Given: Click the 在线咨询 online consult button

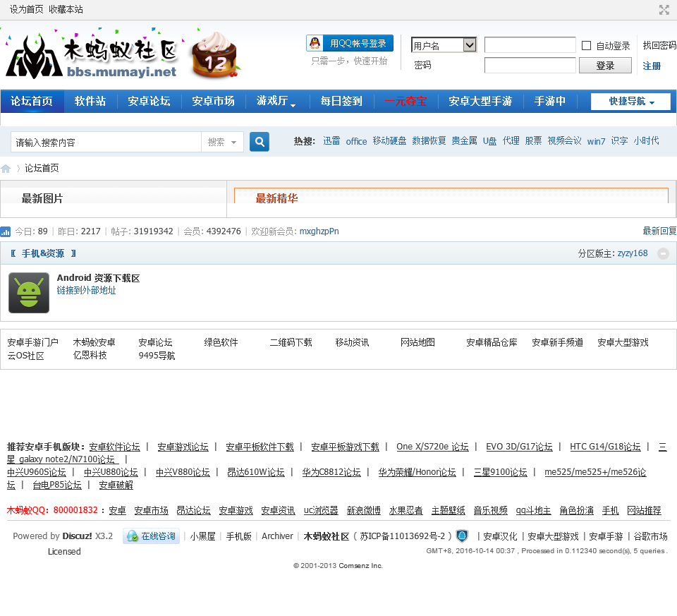Looking at the screenshot, I should click(x=151, y=536).
